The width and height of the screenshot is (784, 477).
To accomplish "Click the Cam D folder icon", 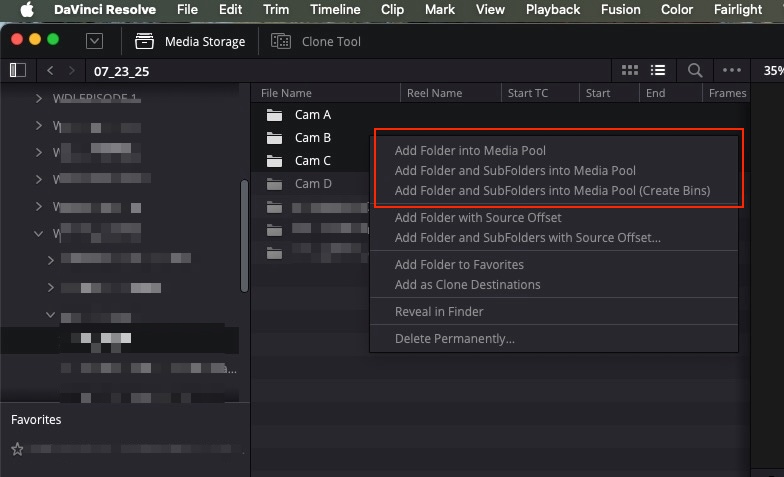I will click(274, 184).
